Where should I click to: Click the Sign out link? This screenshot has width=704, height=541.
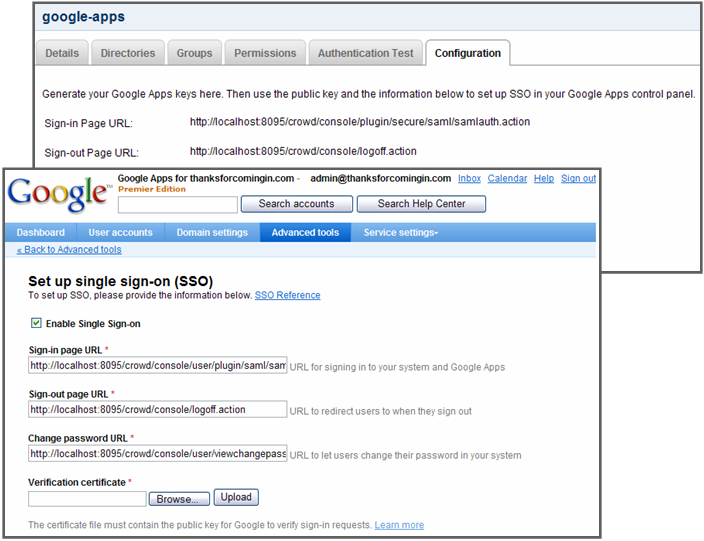click(578, 179)
